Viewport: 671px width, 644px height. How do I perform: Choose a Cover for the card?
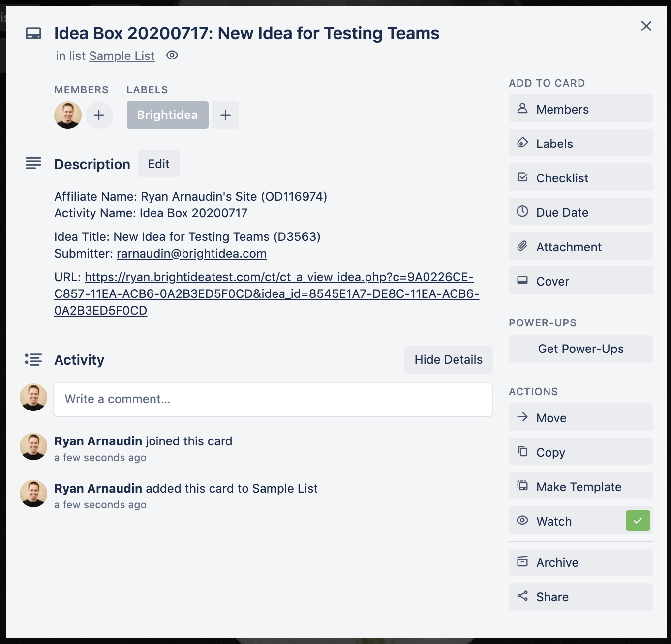click(x=581, y=281)
